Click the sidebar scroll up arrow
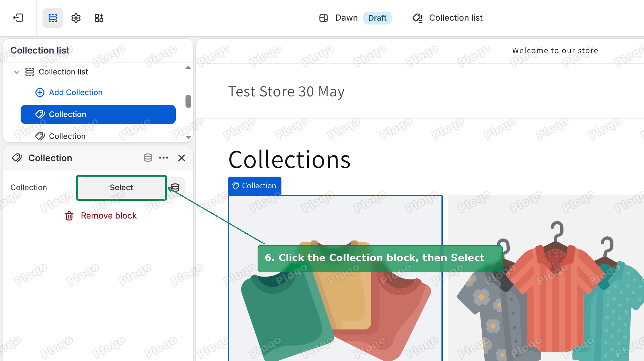This screenshot has height=361, width=644. (188, 67)
